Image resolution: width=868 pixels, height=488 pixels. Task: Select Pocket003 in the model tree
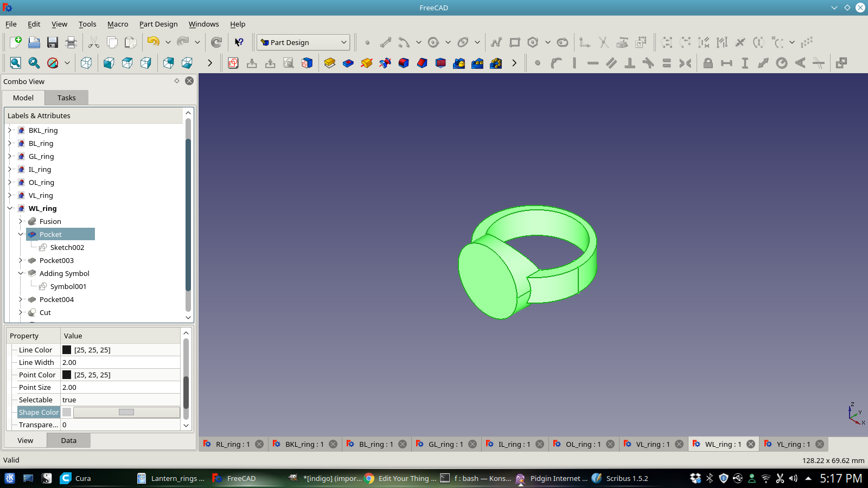[x=56, y=260]
